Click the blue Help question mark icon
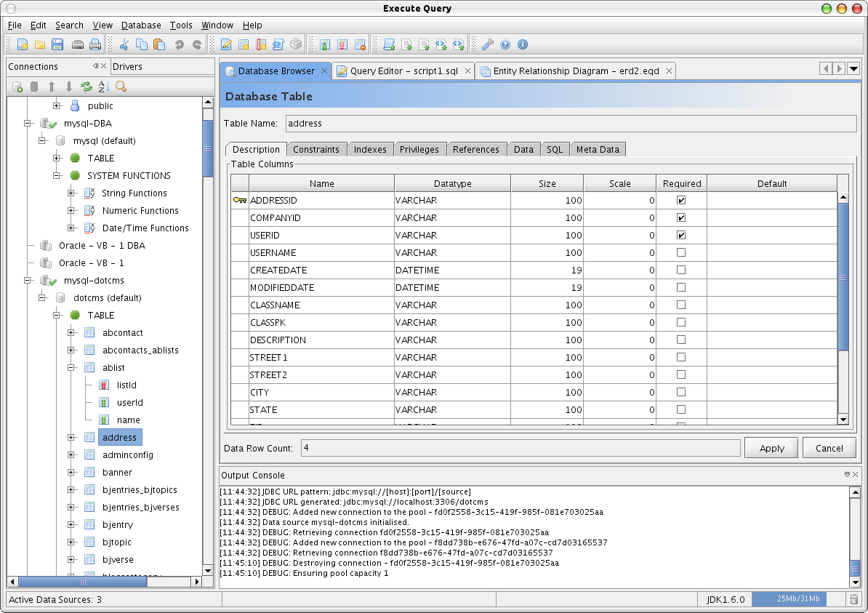This screenshot has width=868, height=613. click(x=505, y=45)
